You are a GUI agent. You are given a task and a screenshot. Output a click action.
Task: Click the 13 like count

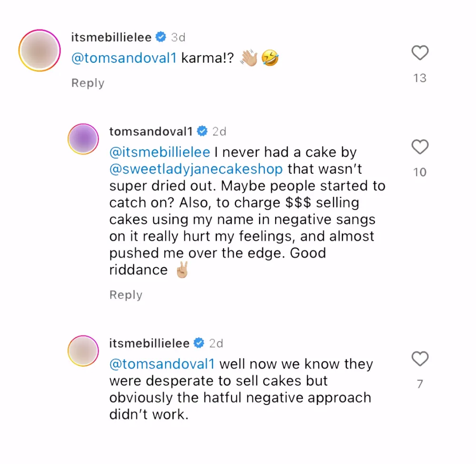tap(419, 78)
